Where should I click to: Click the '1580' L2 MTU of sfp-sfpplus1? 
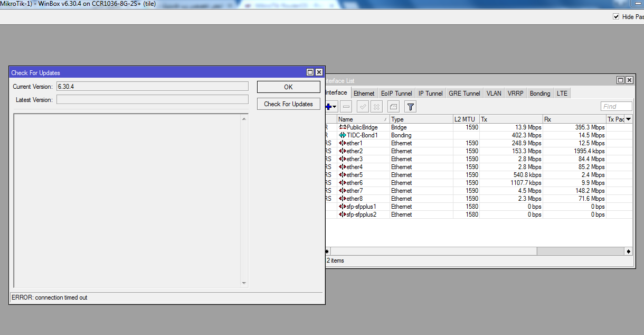472,207
